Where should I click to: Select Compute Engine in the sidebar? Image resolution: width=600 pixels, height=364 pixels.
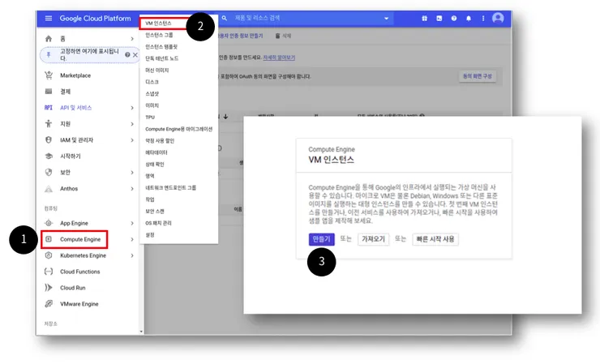[75, 240]
